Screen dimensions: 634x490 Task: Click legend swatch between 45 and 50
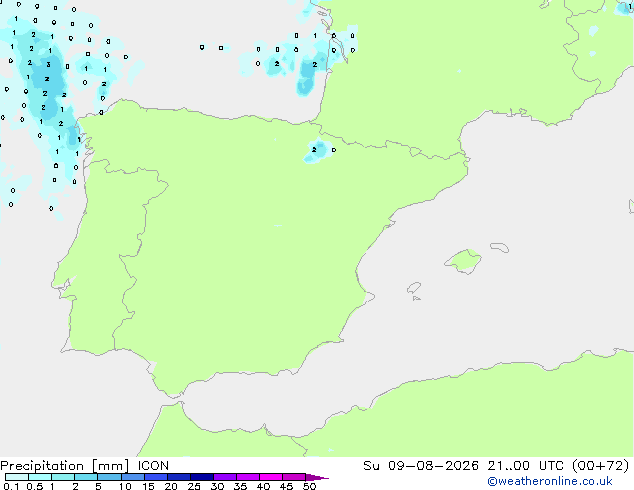pos(294,477)
